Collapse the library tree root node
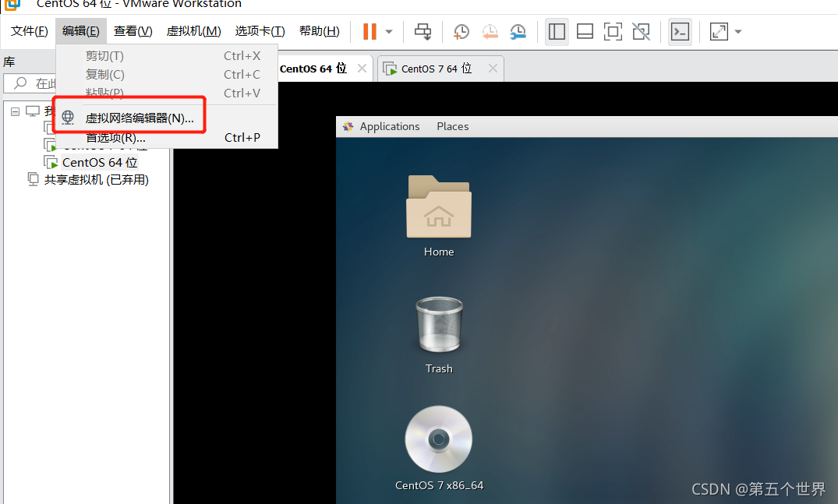The image size is (838, 504). click(15, 111)
